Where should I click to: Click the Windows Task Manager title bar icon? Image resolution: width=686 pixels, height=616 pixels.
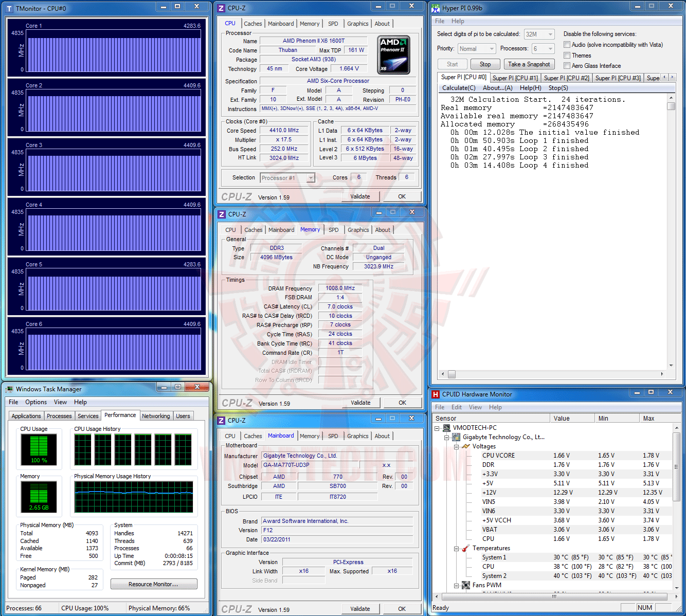(x=9, y=389)
